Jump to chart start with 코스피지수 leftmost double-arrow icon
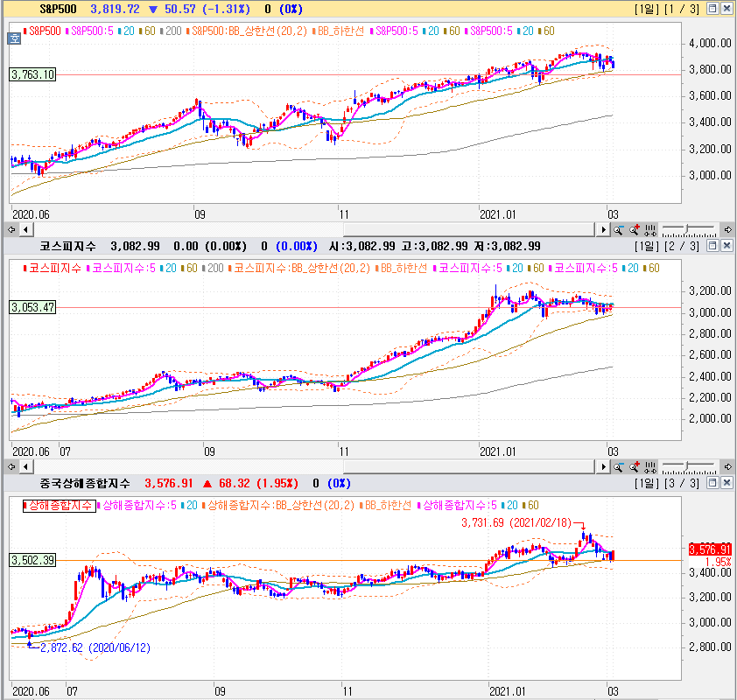 point(11,466)
